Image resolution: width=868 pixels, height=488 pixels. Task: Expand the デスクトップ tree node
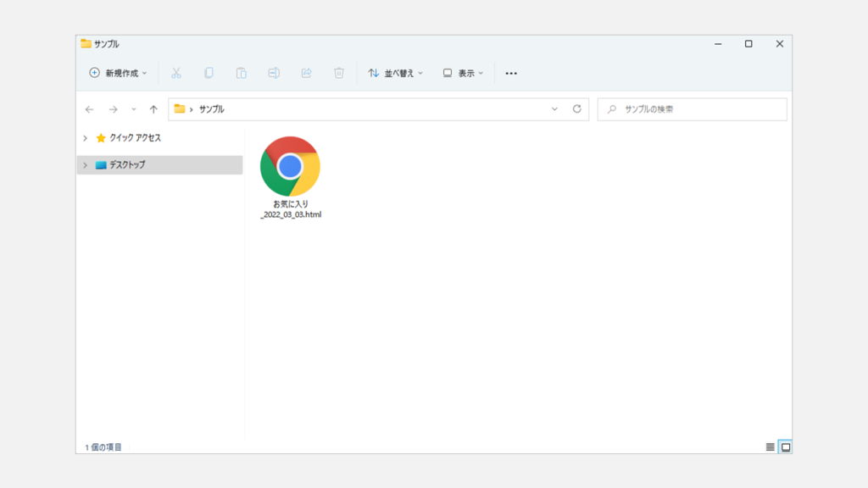85,165
